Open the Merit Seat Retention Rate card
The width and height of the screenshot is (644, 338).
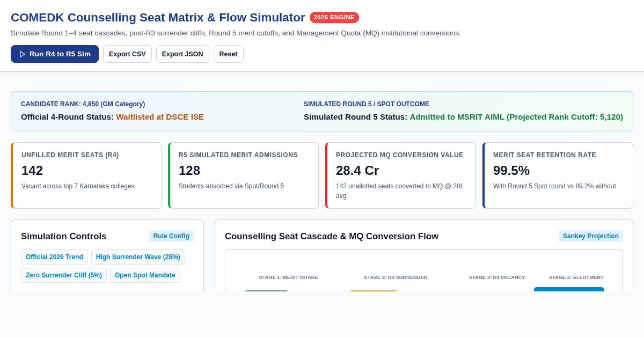coord(558,175)
